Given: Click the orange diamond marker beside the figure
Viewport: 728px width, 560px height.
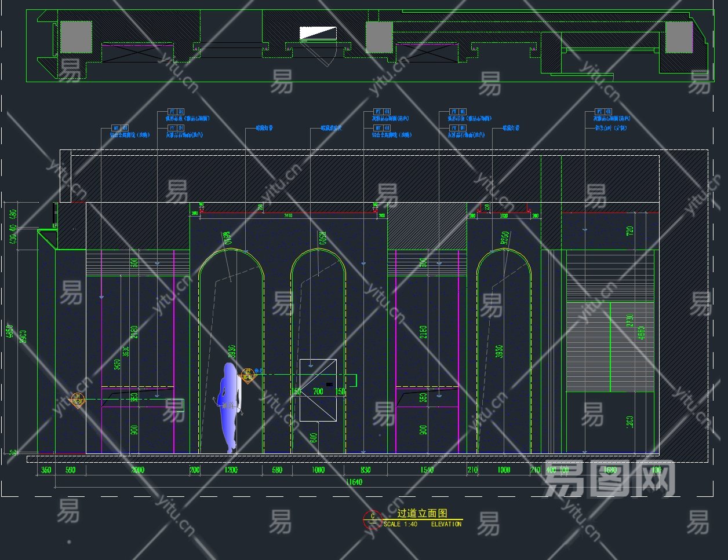Looking at the screenshot, I should [247, 375].
